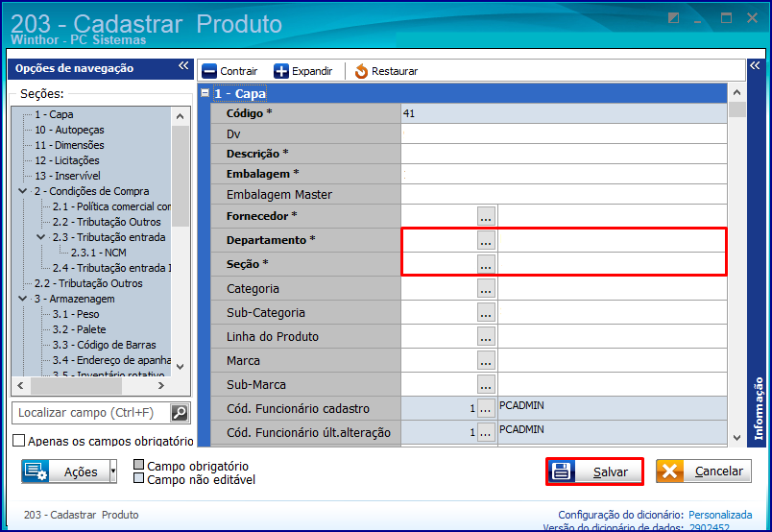Click the Localizar campo search box
This screenshot has width=772, height=532.
[x=92, y=412]
